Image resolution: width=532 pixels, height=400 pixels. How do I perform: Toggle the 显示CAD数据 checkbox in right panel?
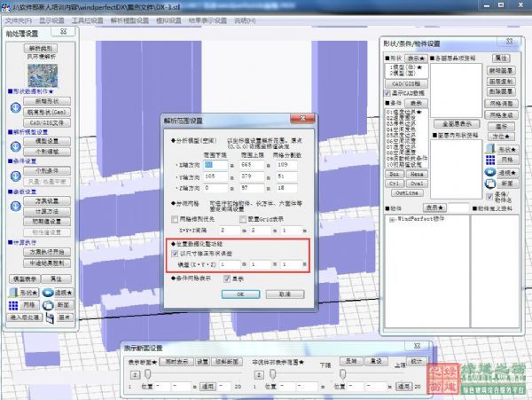387,92
